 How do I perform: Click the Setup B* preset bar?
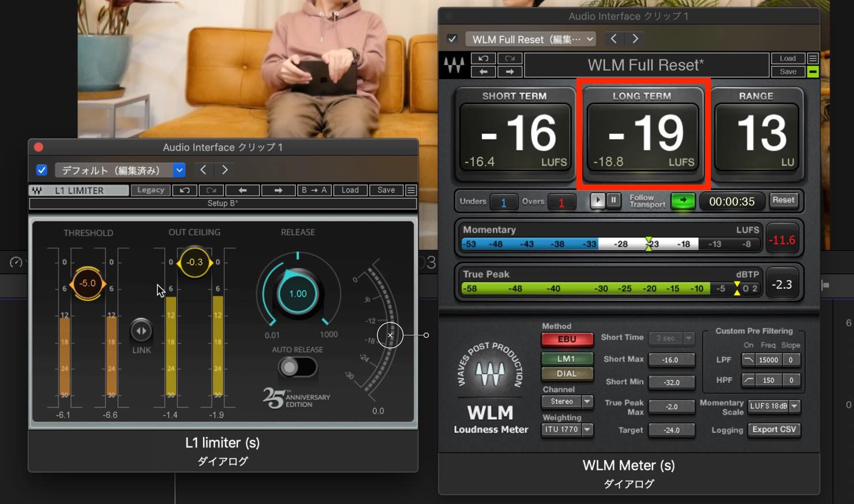(223, 204)
